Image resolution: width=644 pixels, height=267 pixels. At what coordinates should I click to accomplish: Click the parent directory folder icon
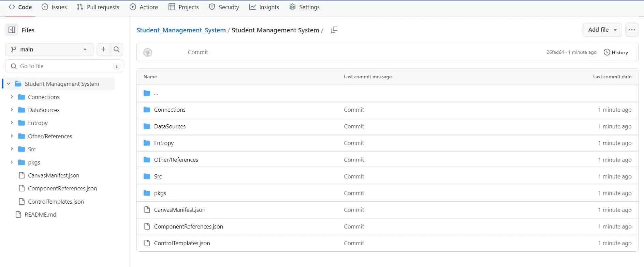point(147,93)
